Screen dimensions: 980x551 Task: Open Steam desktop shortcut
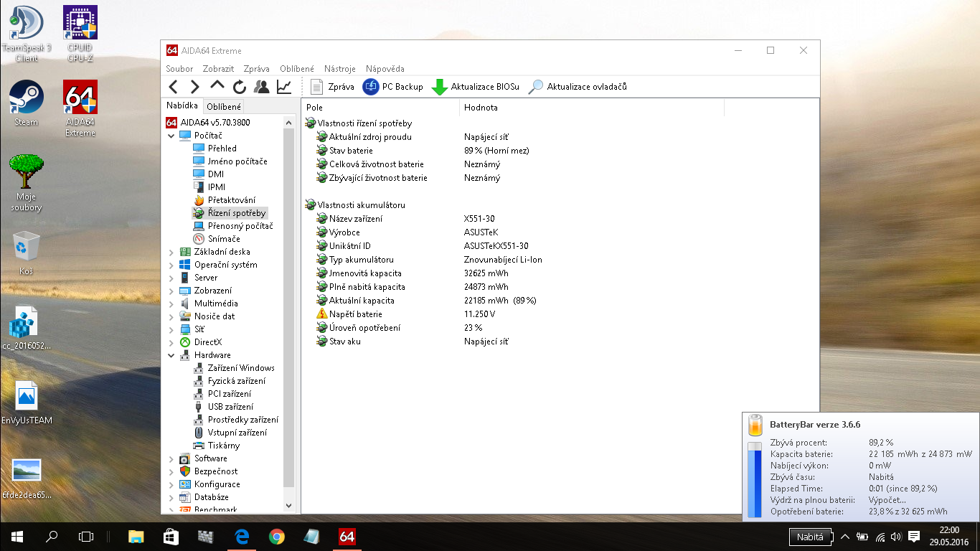(27, 104)
